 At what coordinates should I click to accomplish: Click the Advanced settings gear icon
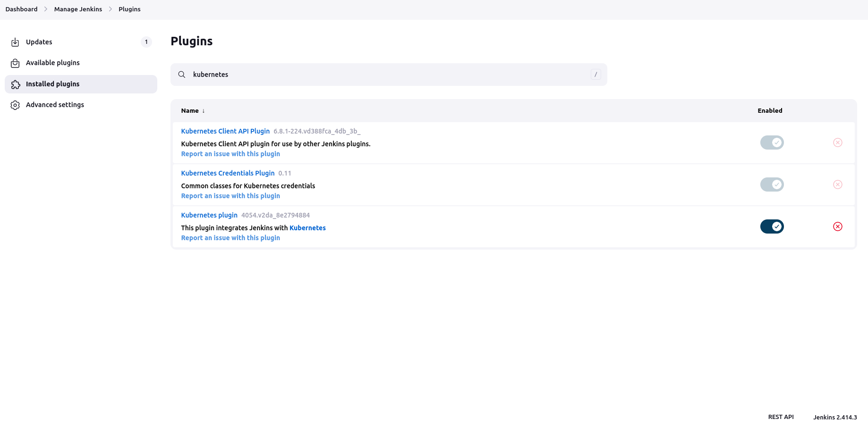coord(15,105)
